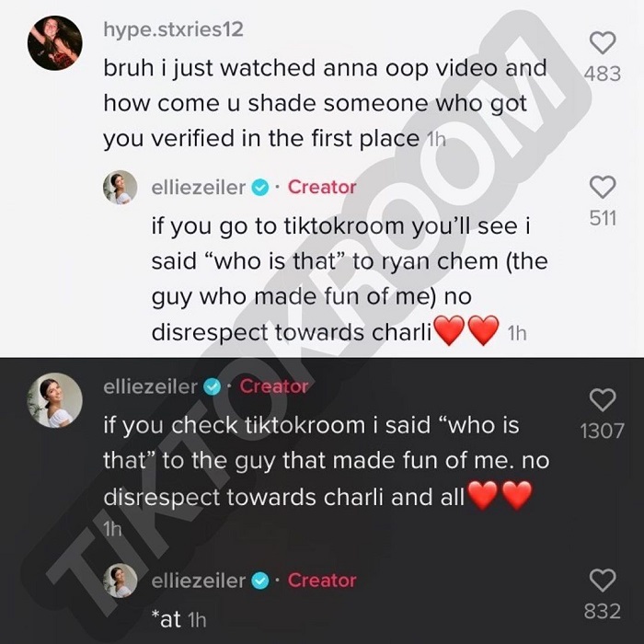Click Creator label on '*at' reply
644x644 pixels.
322,581
